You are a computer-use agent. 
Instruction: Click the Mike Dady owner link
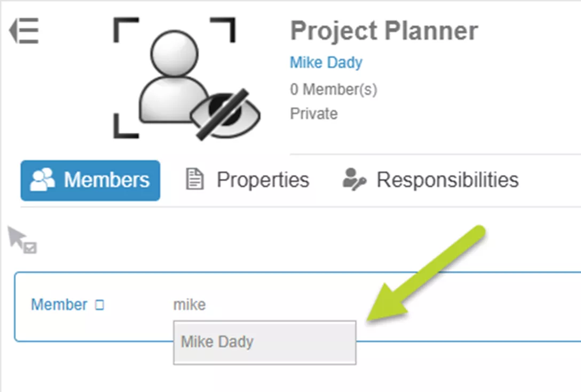(x=326, y=62)
